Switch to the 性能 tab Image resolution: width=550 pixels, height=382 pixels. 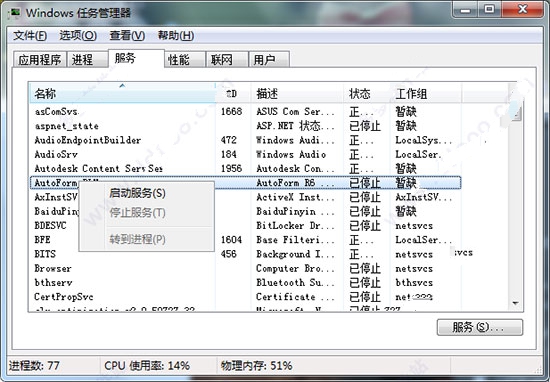pos(185,59)
